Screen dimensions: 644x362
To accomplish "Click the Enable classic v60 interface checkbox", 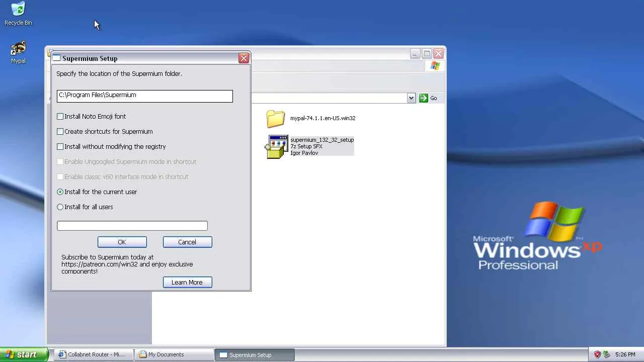I will pos(60,176).
